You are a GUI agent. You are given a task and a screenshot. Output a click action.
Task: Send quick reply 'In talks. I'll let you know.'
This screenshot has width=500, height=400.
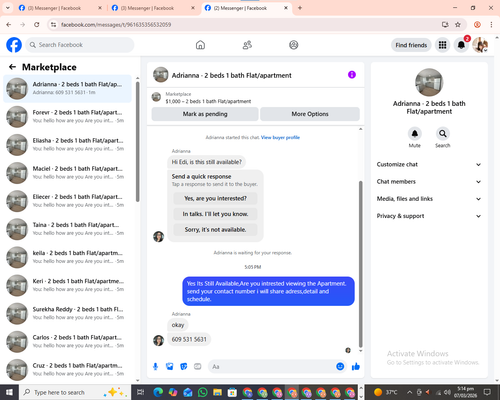coord(215,214)
